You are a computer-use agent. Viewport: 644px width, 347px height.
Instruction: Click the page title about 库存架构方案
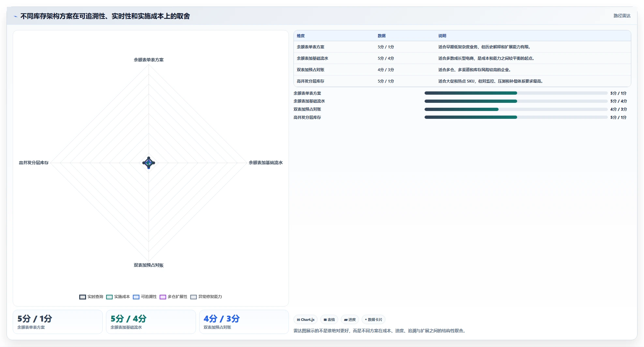tap(105, 16)
